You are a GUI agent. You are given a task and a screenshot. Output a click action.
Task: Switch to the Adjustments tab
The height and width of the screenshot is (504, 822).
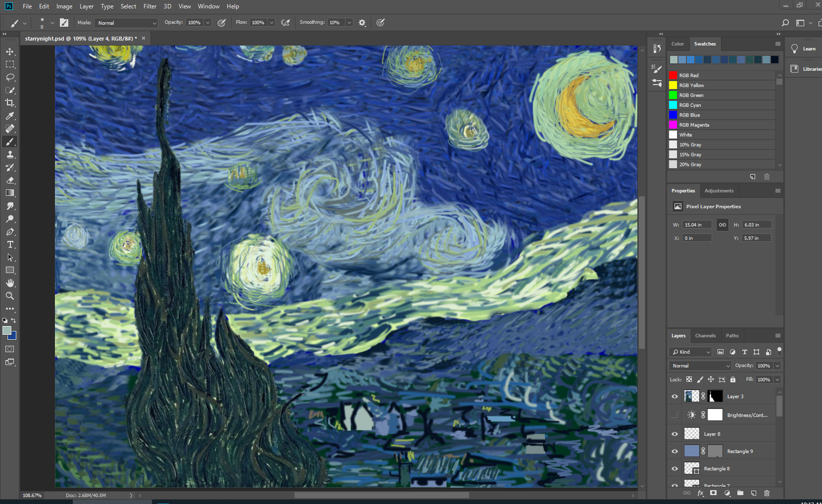pyautogui.click(x=719, y=190)
